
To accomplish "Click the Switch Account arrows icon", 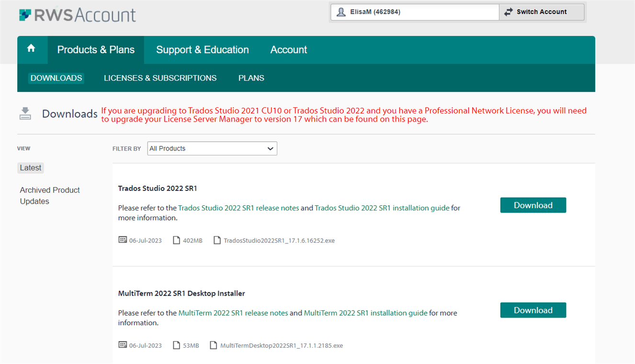I will point(508,12).
